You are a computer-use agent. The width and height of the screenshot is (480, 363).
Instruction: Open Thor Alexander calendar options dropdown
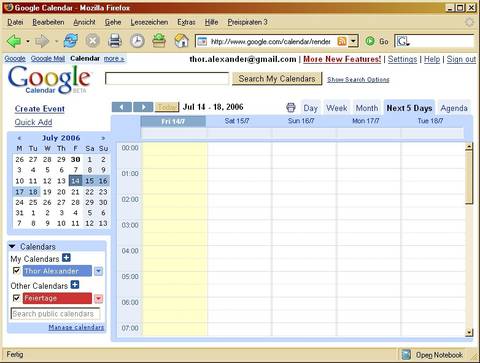coord(98,271)
